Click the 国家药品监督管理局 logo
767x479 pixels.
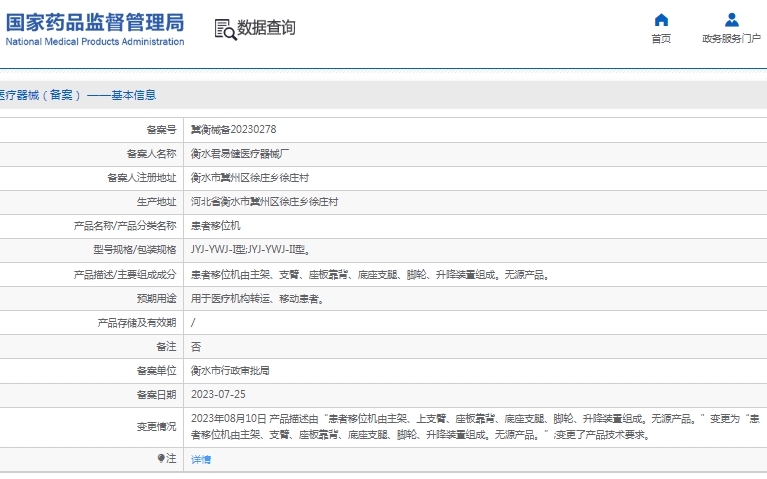coord(95,23)
